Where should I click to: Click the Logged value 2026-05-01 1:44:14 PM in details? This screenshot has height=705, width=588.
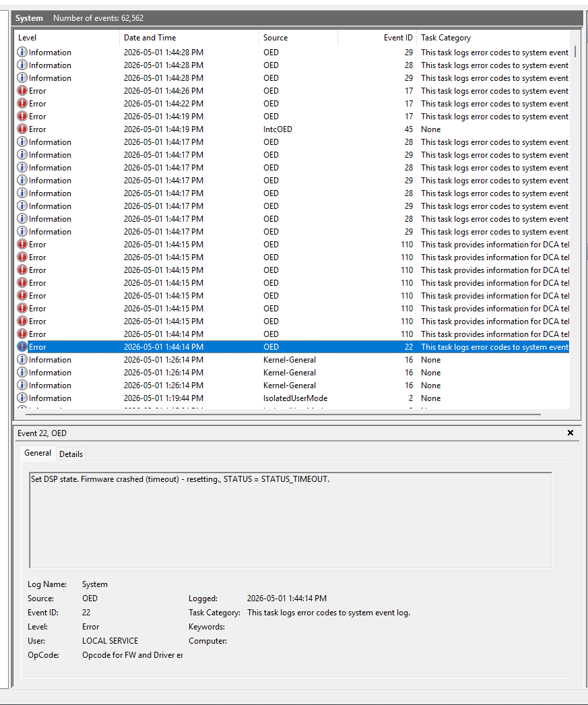286,599
